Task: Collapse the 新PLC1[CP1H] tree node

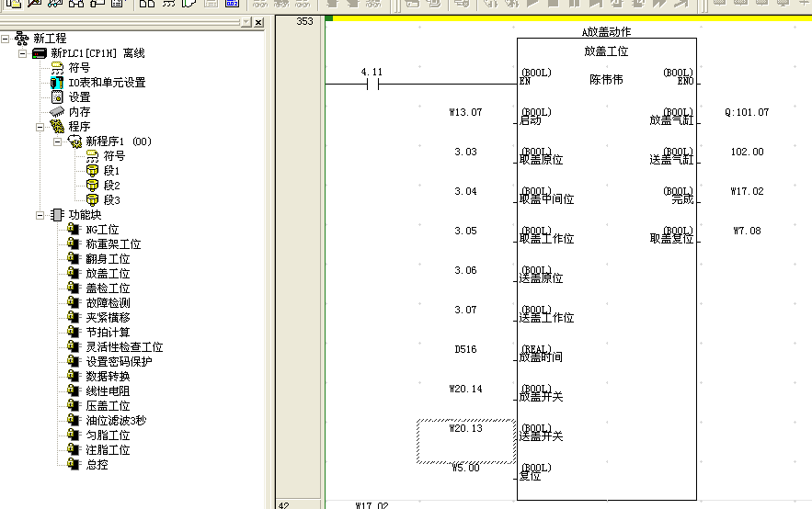Action: point(24,53)
